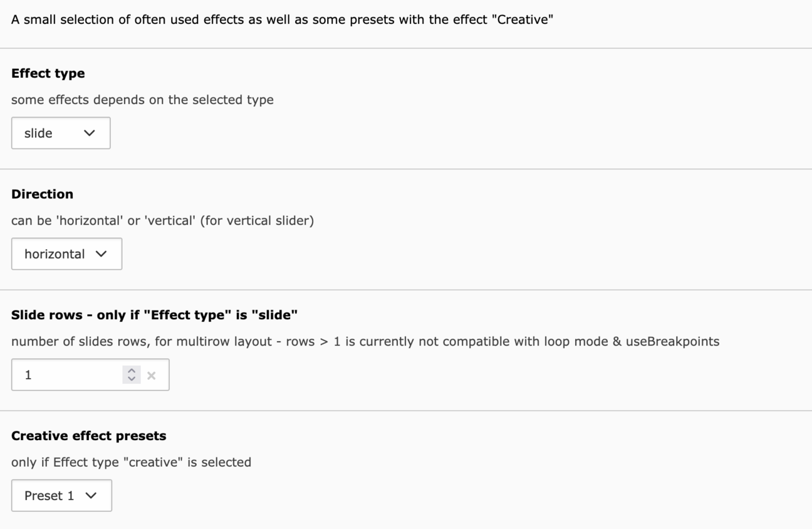This screenshot has width=812, height=529.
Task: Click the Creative effect presets heading
Action: coord(88,435)
